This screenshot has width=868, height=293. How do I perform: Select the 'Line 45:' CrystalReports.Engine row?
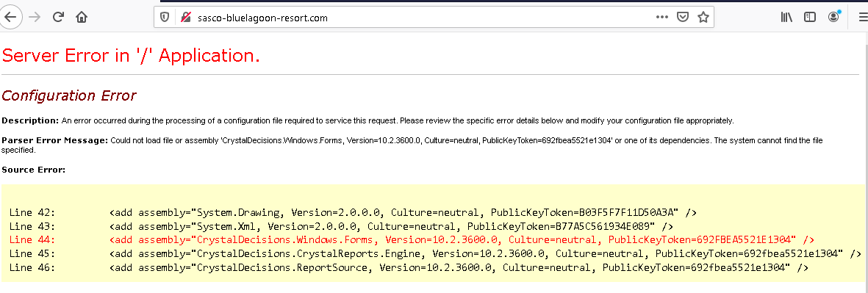pyautogui.click(x=435, y=254)
